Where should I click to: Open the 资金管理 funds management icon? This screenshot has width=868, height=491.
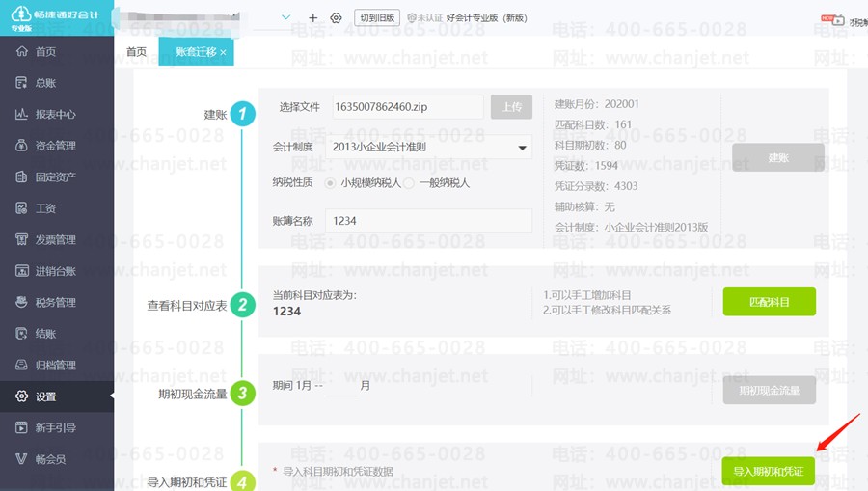click(21, 146)
